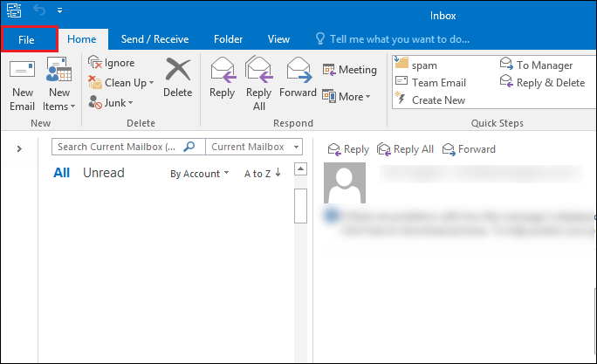Click Reply All in the reading pane
Viewport: 597px width, 364px height.
pos(405,149)
